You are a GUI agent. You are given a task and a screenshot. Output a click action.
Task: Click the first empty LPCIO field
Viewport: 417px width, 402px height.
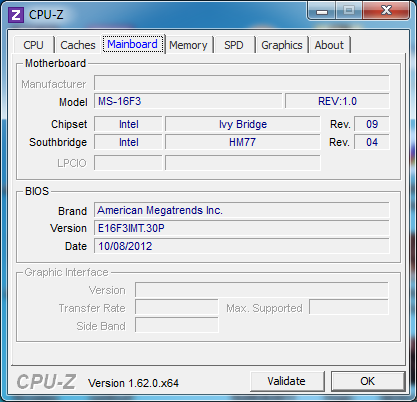click(128, 163)
